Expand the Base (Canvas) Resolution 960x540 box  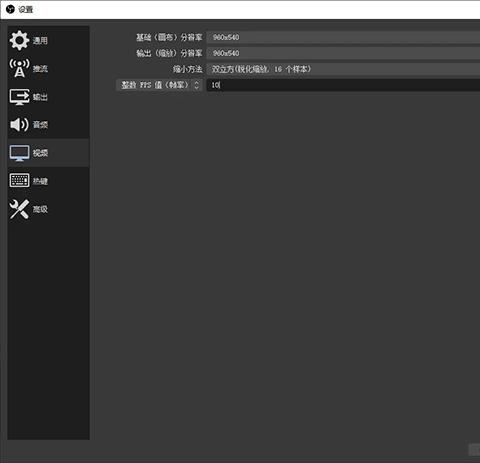(343, 37)
